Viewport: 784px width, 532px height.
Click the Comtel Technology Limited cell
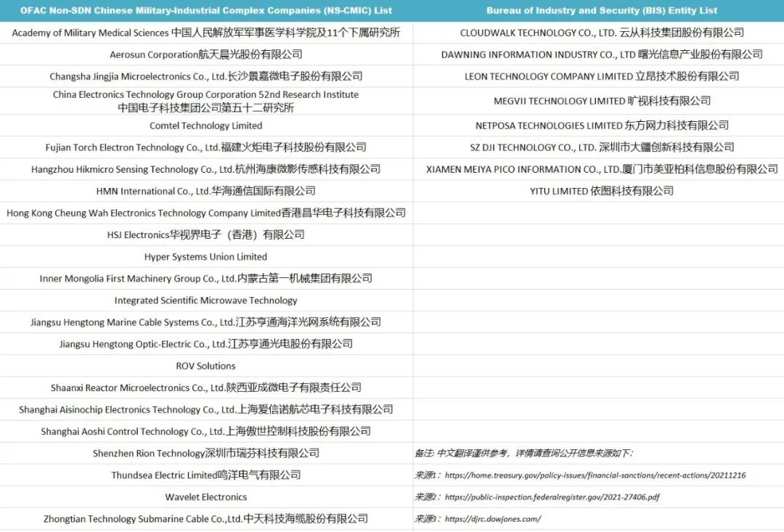(x=206, y=126)
